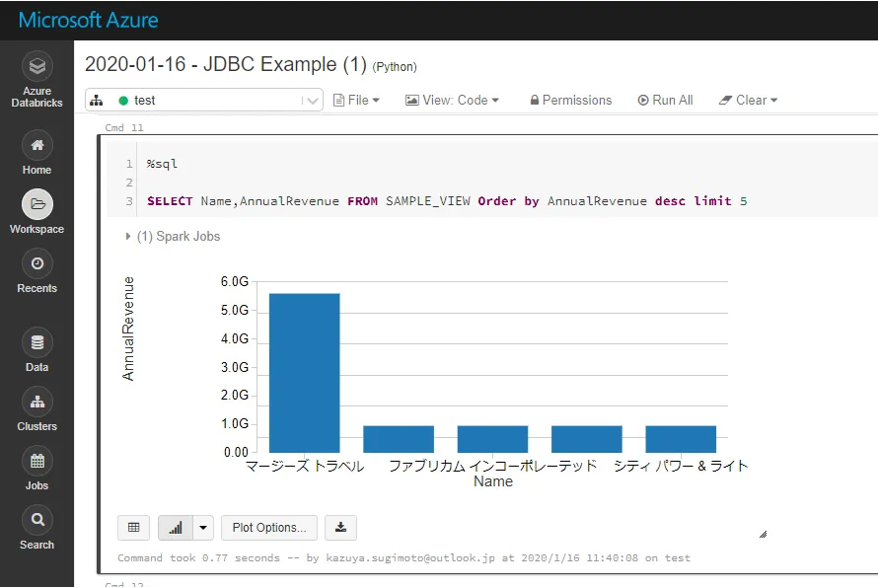Open the File dropdown menu
Screen dimensions: 878x588
[356, 100]
